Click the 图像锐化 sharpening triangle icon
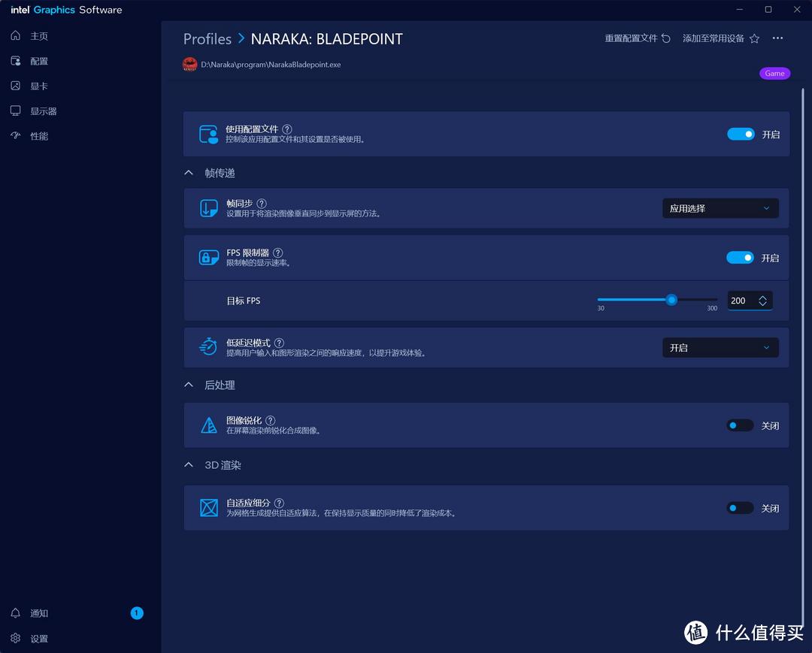 point(209,425)
